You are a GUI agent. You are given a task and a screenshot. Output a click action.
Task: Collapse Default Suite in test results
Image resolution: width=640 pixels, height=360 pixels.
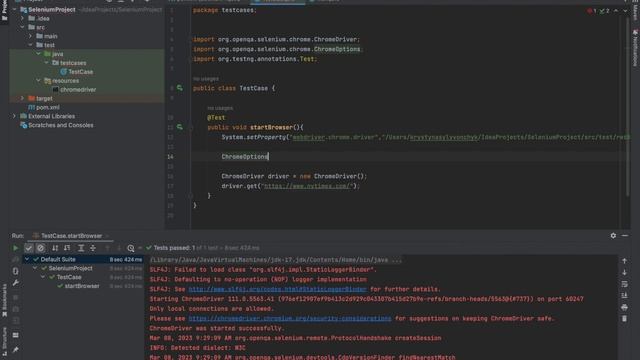[x=27, y=259]
